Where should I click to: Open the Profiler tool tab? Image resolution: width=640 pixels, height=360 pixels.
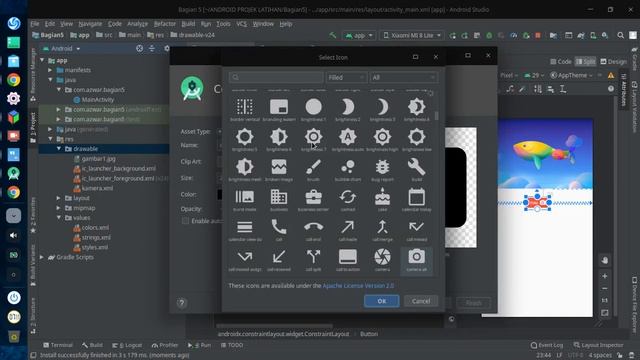165,345
